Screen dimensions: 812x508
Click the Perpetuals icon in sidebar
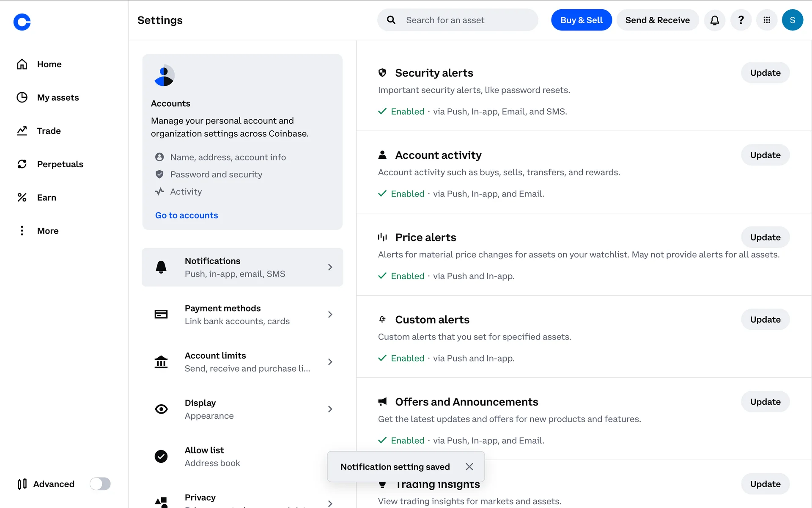[x=22, y=164]
